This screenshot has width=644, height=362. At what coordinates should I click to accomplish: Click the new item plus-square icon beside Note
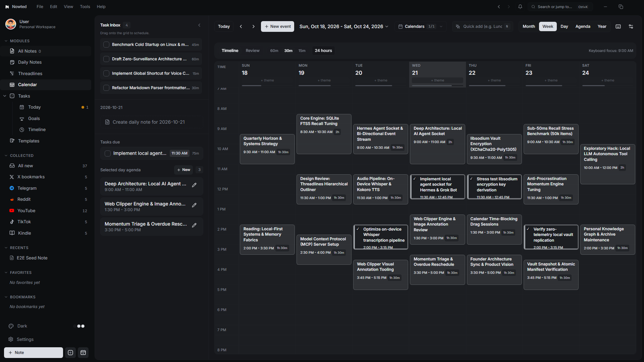point(70,353)
